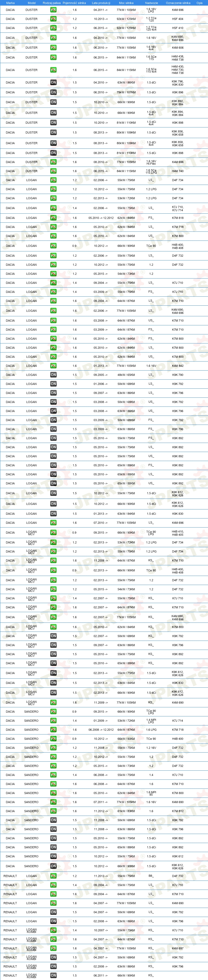This screenshot has width=208, height=980.
Task: Click the 'H5F 404' engine code cell
Action: tap(178, 19)
